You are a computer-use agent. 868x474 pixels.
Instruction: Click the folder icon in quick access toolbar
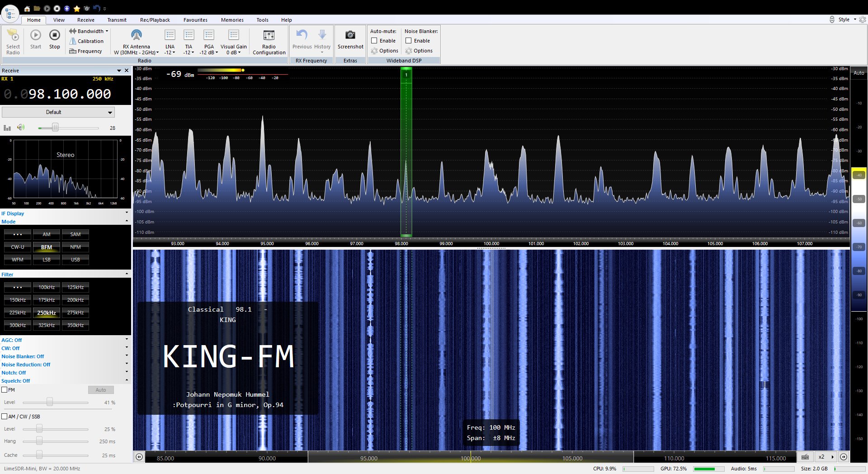click(37, 9)
